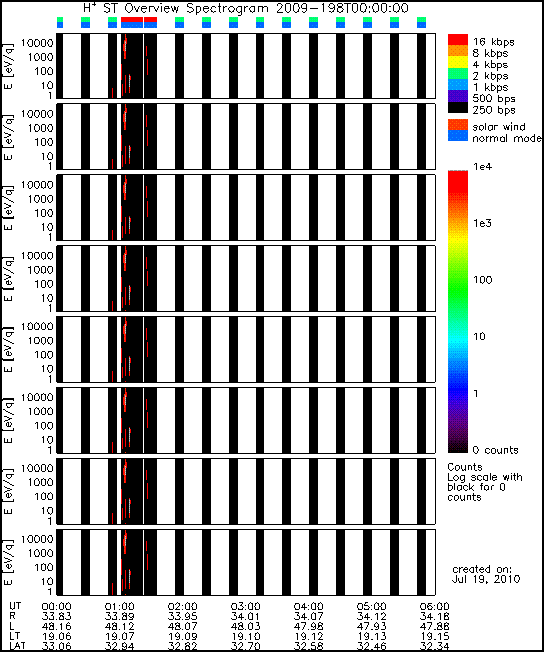Image resolution: width=544 pixels, height=652 pixels.
Task: Select the "02:00" UT time value
Action: tap(182, 607)
